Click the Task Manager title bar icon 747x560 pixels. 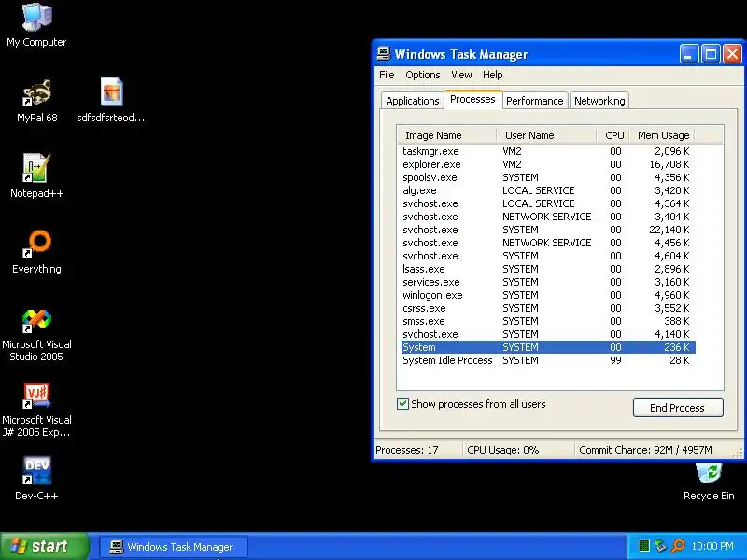click(384, 53)
